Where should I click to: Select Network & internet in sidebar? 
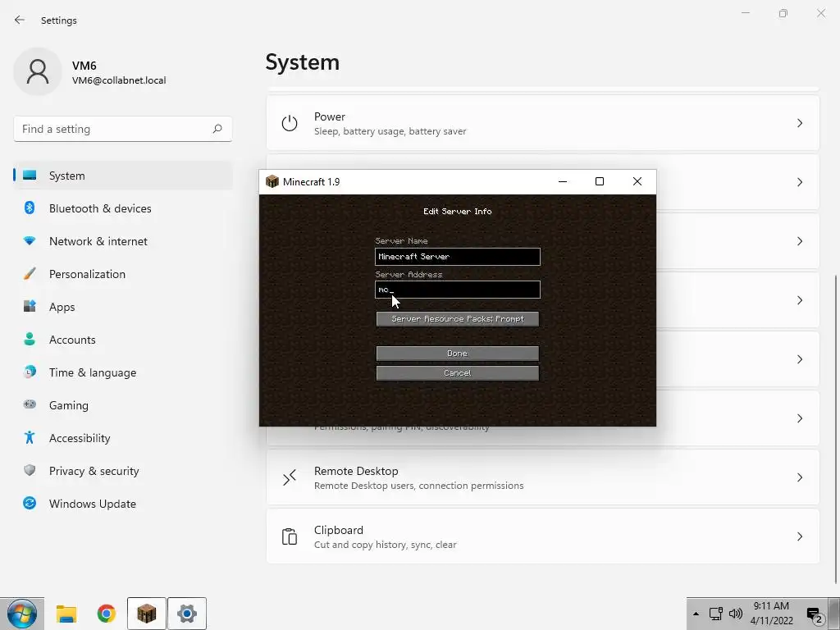98,241
